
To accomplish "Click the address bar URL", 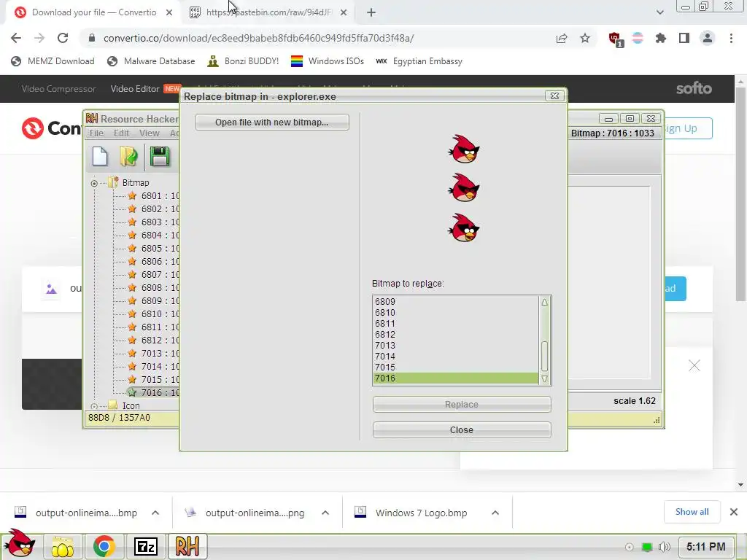I will (x=259, y=38).
